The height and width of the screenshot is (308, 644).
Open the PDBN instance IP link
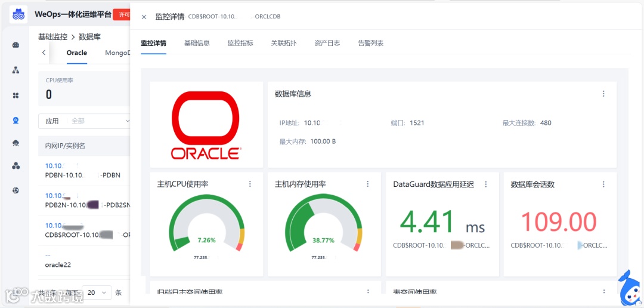coord(54,166)
